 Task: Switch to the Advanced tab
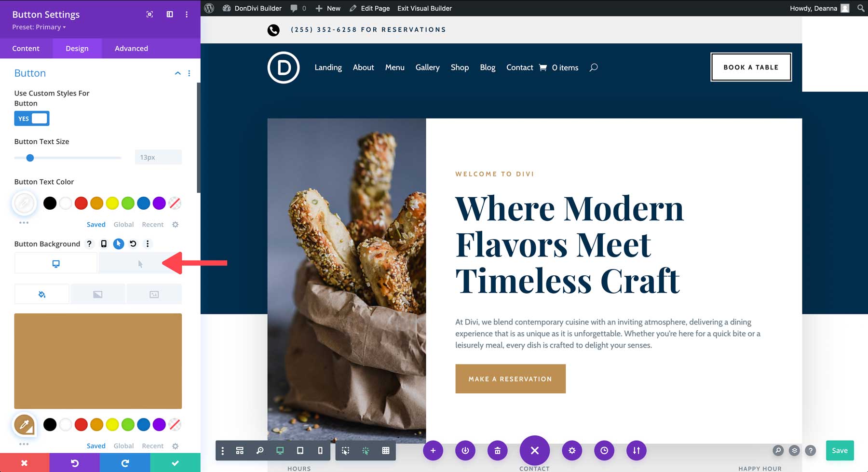pos(131,48)
